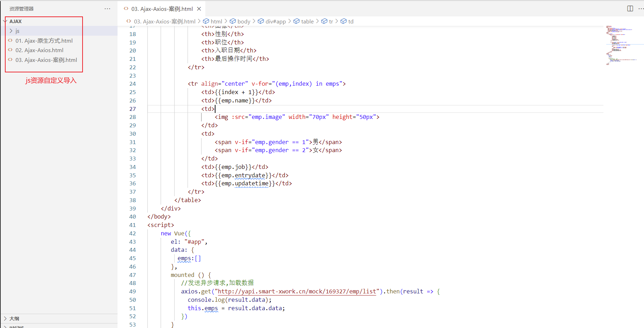Click the split editor icon

pos(630,9)
